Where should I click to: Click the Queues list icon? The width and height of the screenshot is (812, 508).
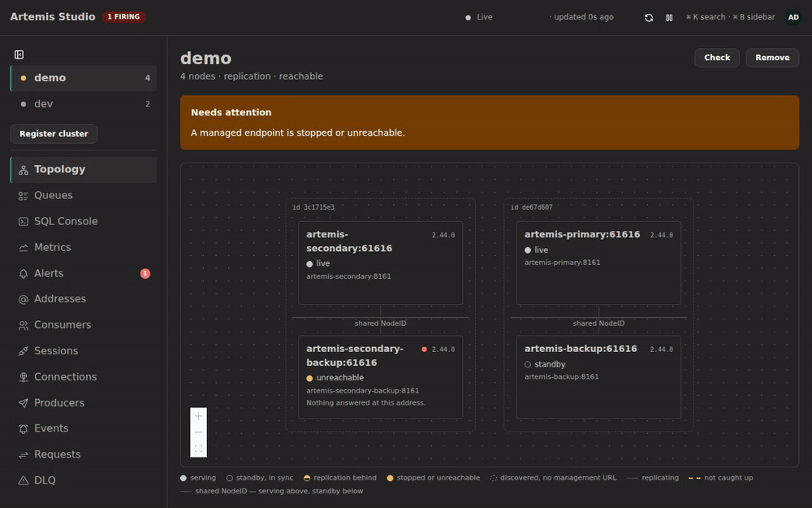point(24,196)
